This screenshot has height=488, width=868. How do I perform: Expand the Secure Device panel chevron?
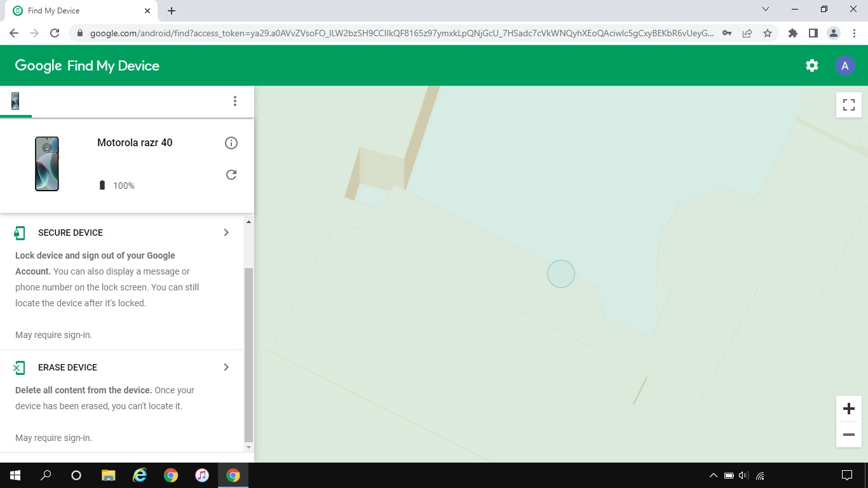[226, 233]
